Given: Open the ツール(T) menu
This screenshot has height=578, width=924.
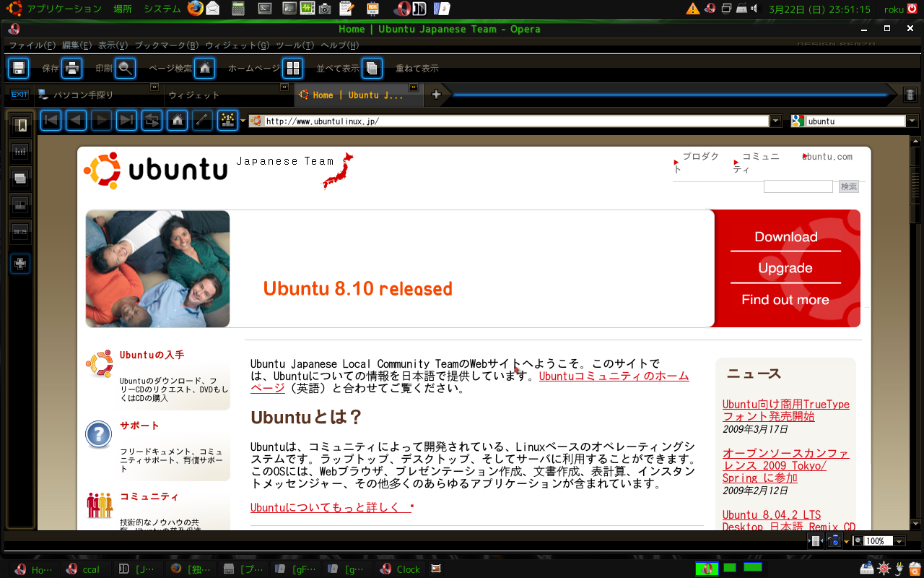Looking at the screenshot, I should [295, 45].
